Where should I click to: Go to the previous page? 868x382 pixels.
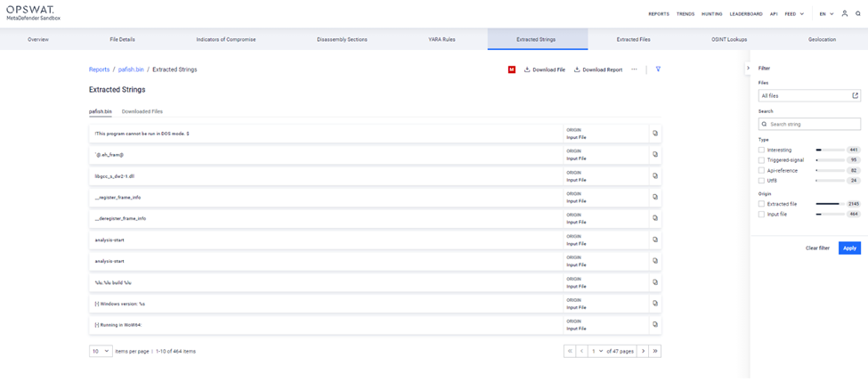click(582, 351)
